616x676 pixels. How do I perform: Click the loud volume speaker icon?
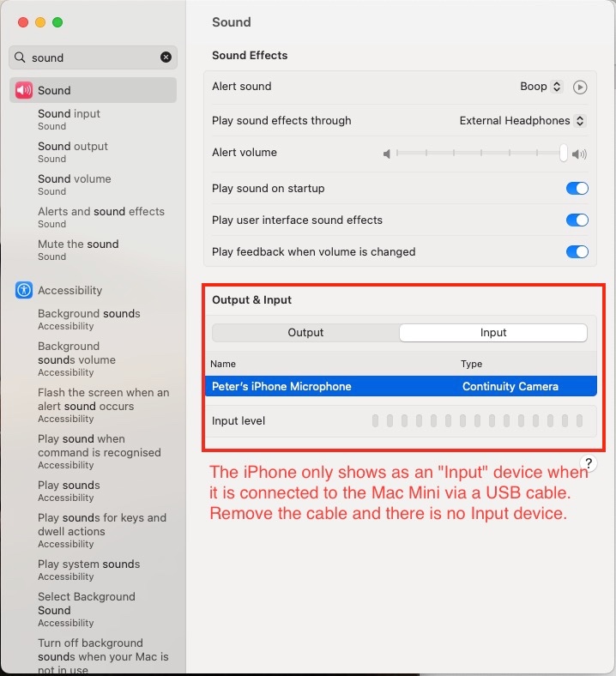[579, 154]
